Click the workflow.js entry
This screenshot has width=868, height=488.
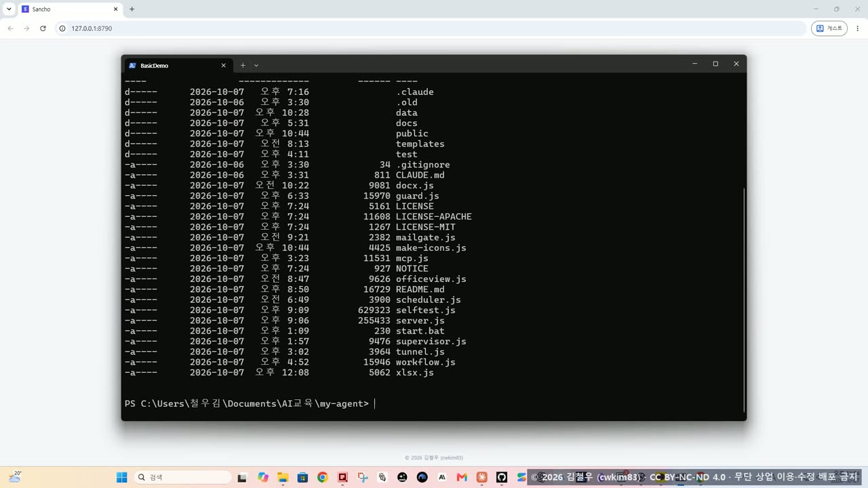[426, 362]
